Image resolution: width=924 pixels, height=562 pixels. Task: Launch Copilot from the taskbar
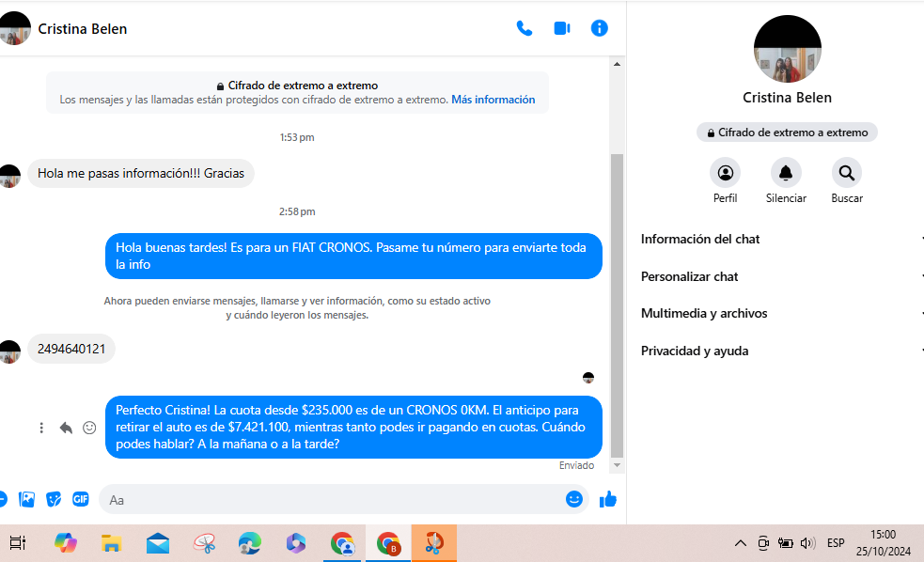click(x=66, y=543)
